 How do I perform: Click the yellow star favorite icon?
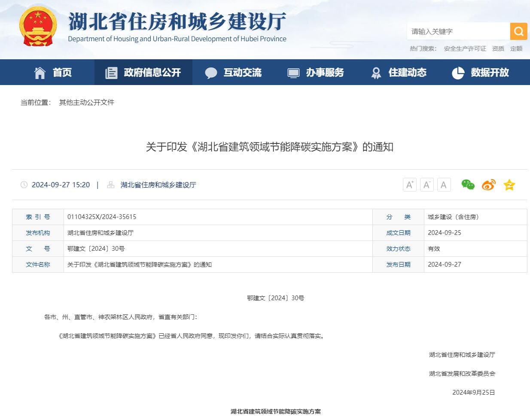point(509,185)
